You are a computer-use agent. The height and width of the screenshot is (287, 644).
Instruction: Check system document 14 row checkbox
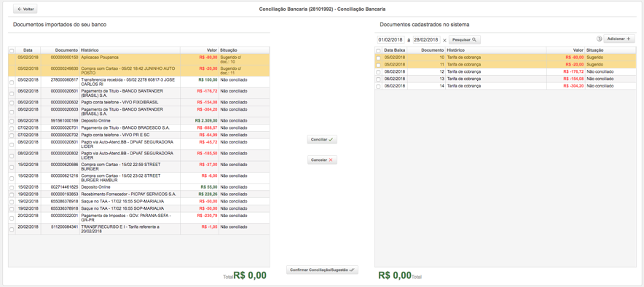click(x=378, y=86)
